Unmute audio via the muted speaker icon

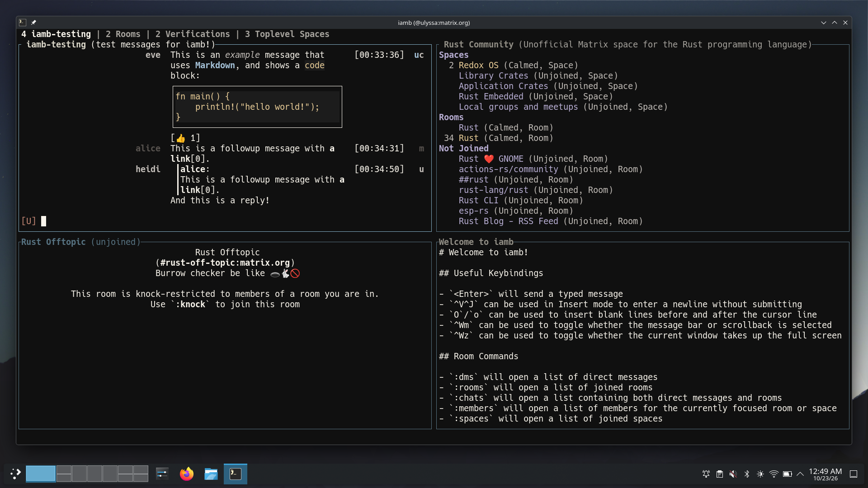click(733, 474)
